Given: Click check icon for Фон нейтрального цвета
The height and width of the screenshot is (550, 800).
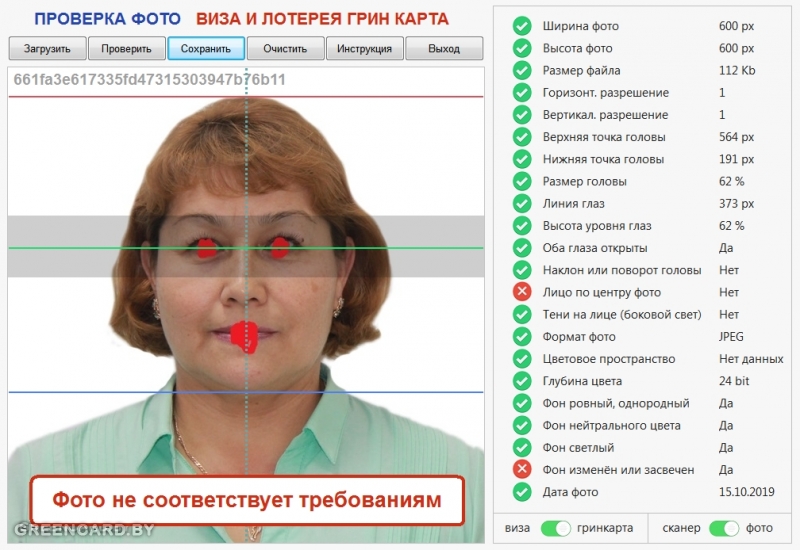Looking at the screenshot, I should click(x=522, y=425).
